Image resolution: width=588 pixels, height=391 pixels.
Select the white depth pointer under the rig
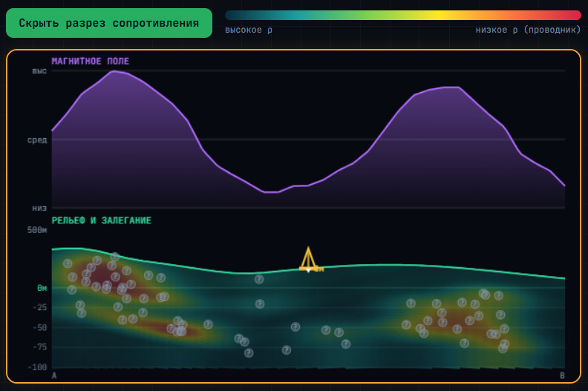(308, 270)
